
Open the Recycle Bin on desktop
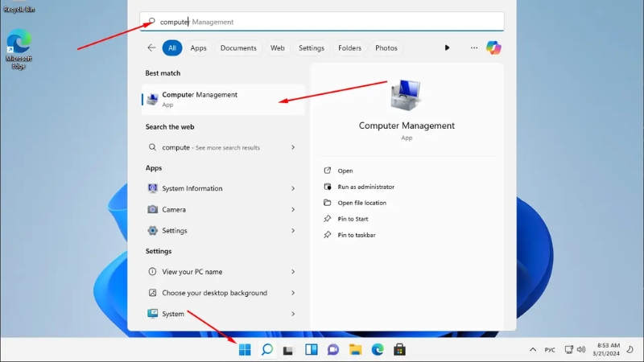tap(19, 7)
